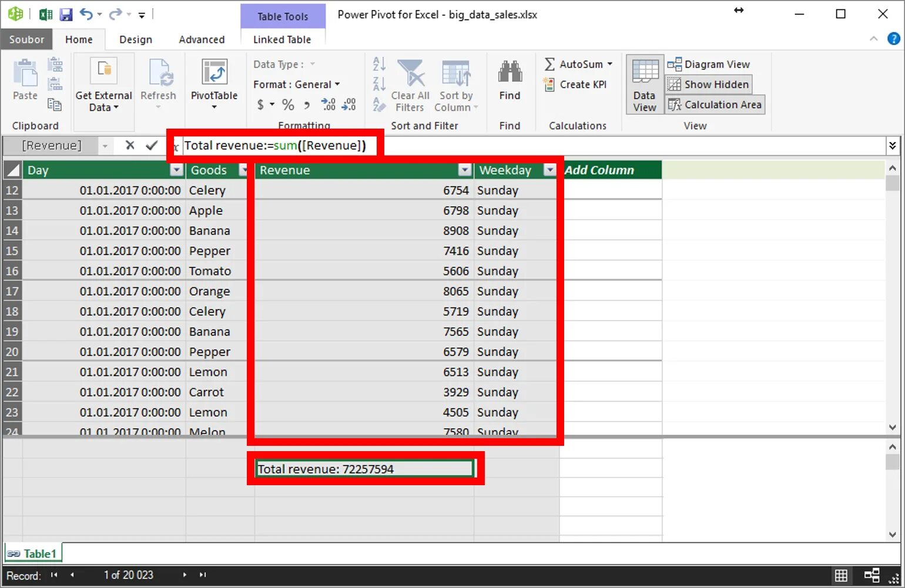Click the Find binoculars button
The height and width of the screenshot is (588, 905).
(x=510, y=80)
